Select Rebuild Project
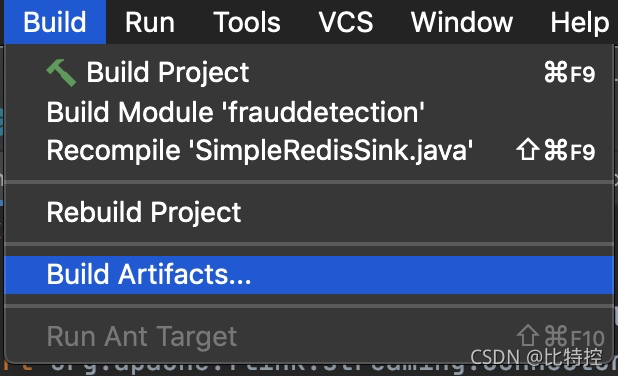This screenshot has height=376, width=618. pyautogui.click(x=309, y=213)
